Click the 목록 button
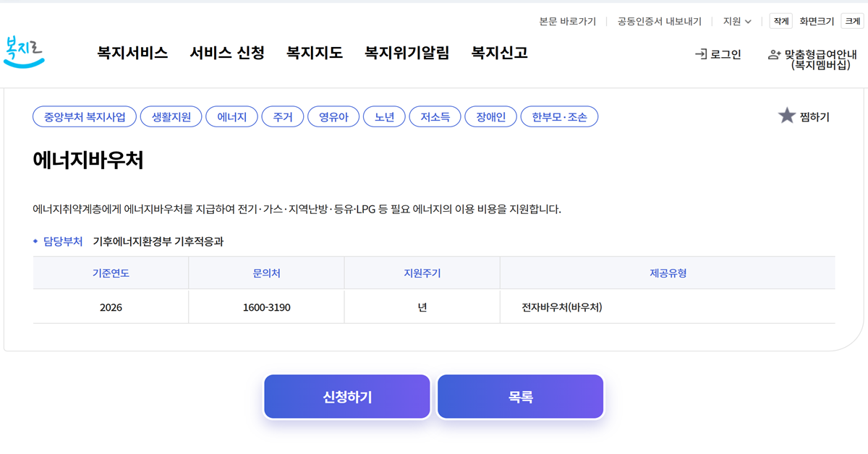868x454 pixels. 521,397
